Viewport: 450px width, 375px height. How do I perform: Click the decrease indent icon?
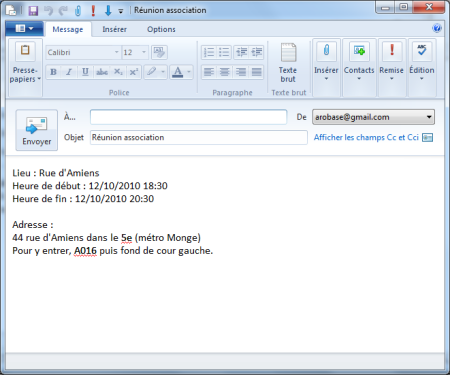click(241, 52)
